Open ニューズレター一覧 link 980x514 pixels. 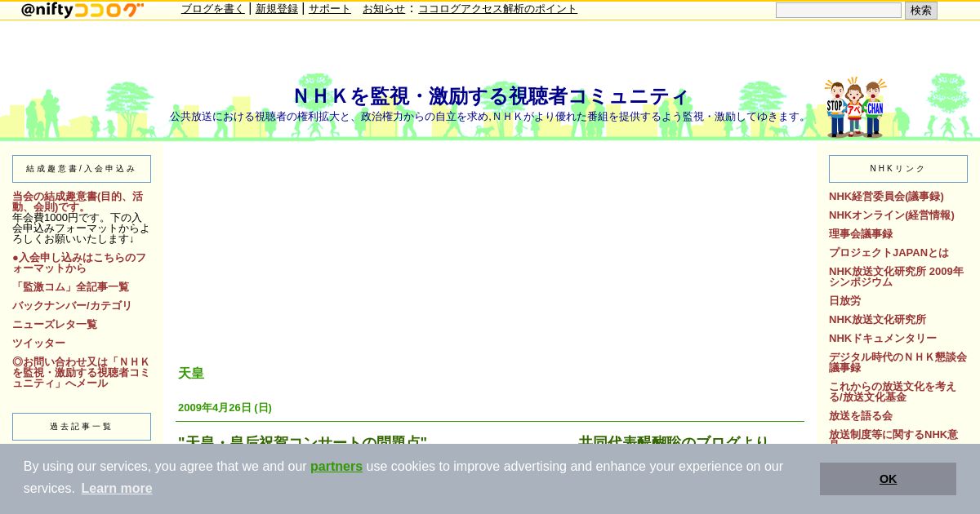(x=55, y=325)
